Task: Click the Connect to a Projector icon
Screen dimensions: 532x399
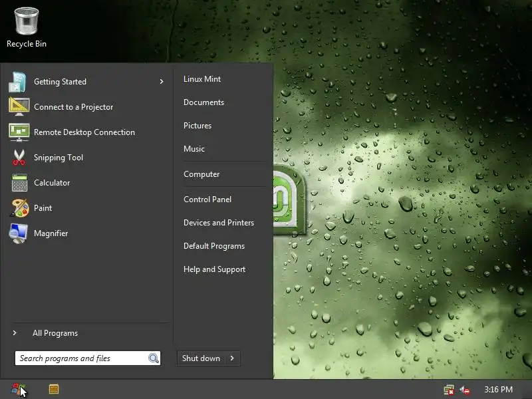Action: [19, 107]
